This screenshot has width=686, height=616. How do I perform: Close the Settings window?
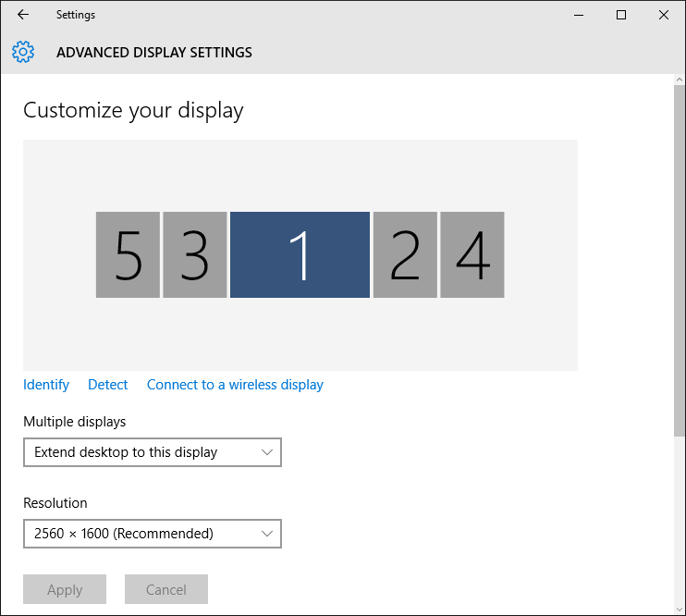click(x=663, y=15)
